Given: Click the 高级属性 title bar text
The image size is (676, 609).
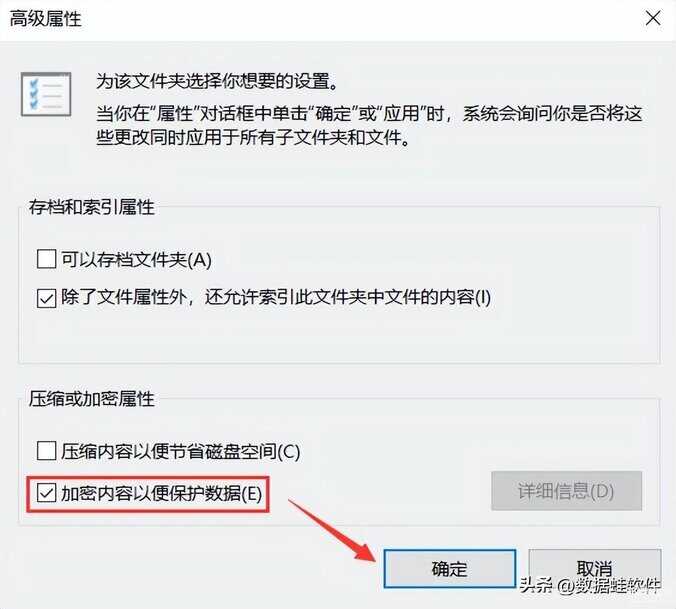Looking at the screenshot, I should pos(46,19).
